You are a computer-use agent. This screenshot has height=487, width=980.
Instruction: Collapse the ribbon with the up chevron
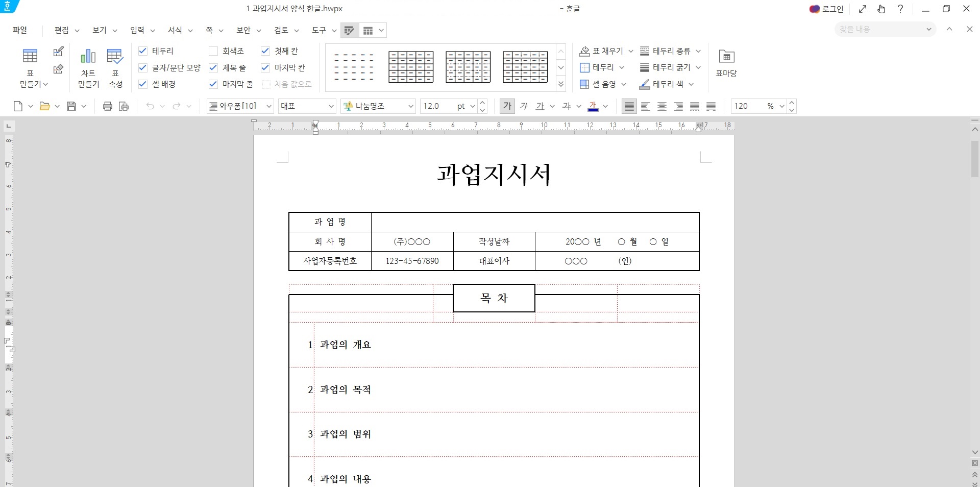coord(949,29)
